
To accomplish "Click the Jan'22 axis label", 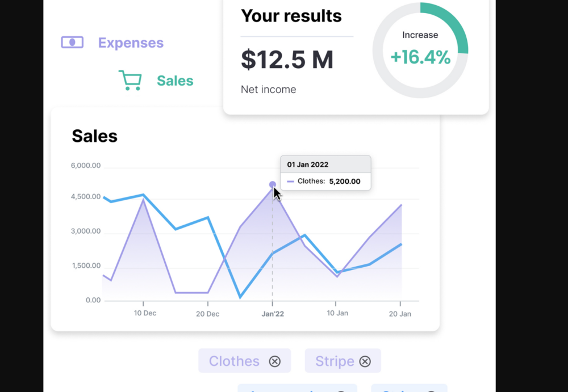I will [273, 314].
